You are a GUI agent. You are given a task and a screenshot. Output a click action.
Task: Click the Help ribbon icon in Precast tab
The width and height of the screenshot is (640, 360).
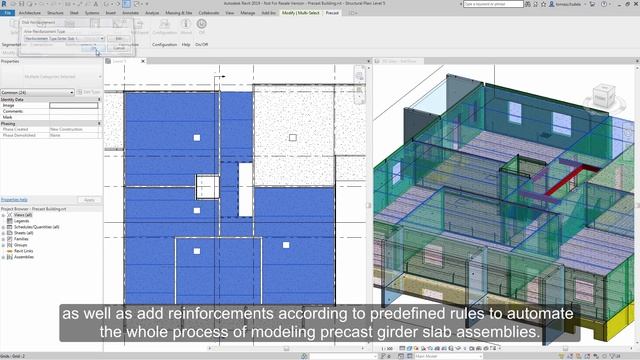click(186, 24)
